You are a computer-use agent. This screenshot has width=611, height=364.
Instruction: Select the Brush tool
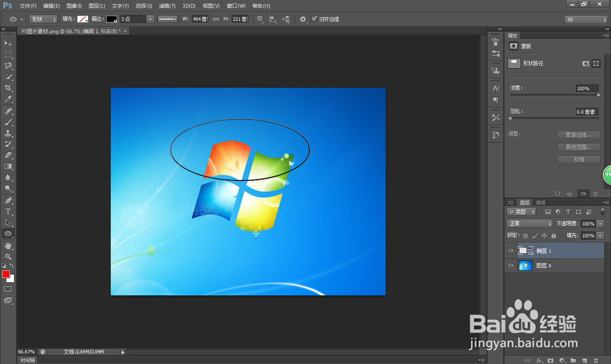8,122
